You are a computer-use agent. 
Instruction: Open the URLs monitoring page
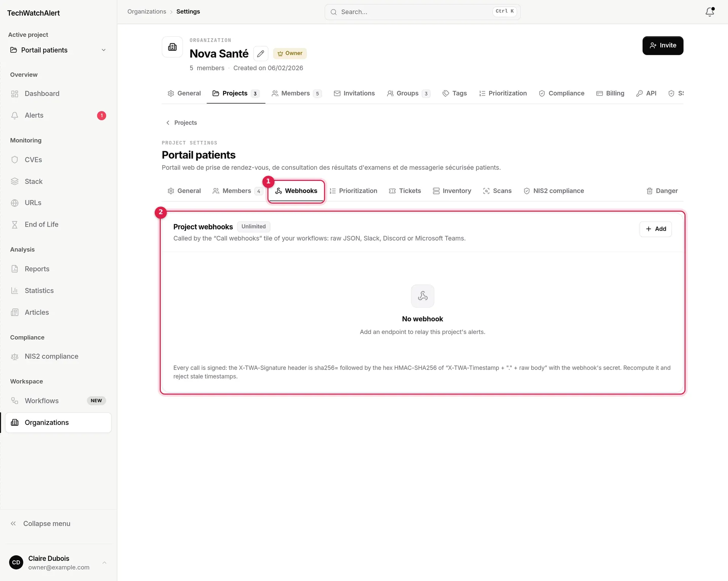point(58,203)
